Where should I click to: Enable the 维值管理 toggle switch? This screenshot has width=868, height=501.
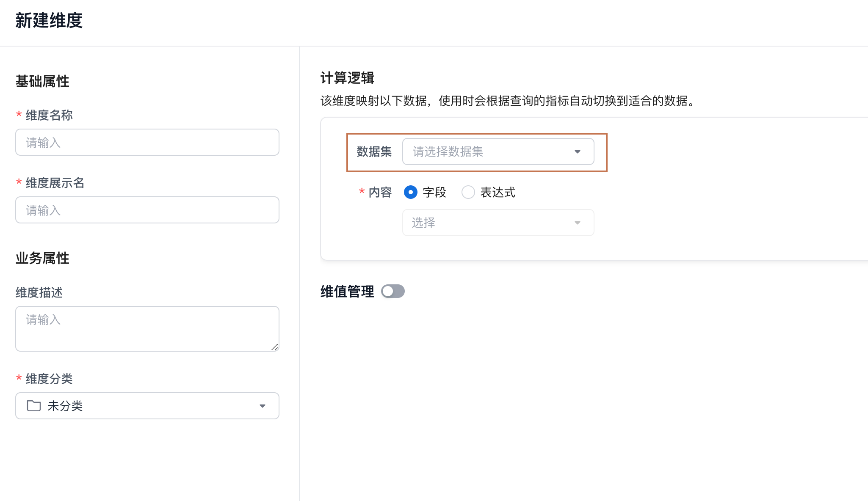click(x=393, y=291)
